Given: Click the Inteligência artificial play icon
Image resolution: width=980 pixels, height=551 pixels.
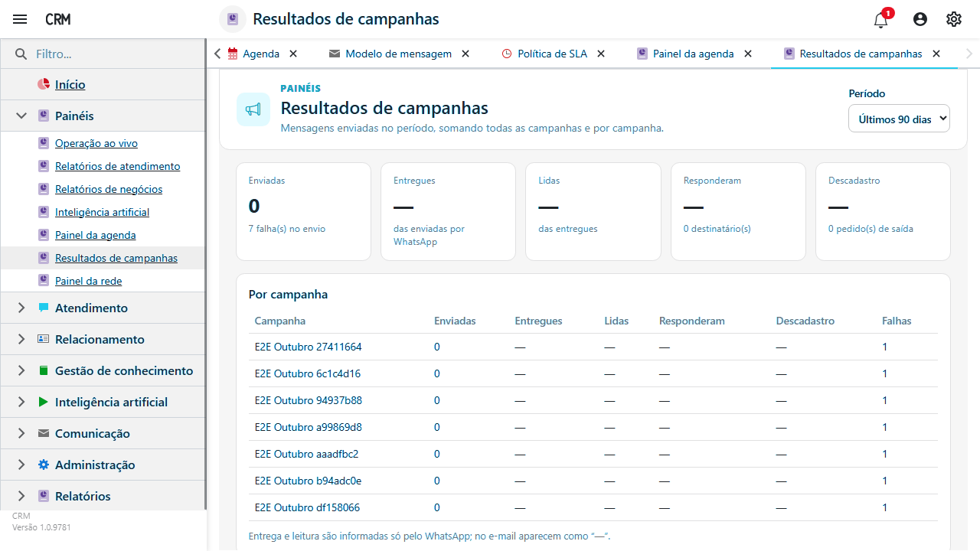Looking at the screenshot, I should pyautogui.click(x=44, y=402).
